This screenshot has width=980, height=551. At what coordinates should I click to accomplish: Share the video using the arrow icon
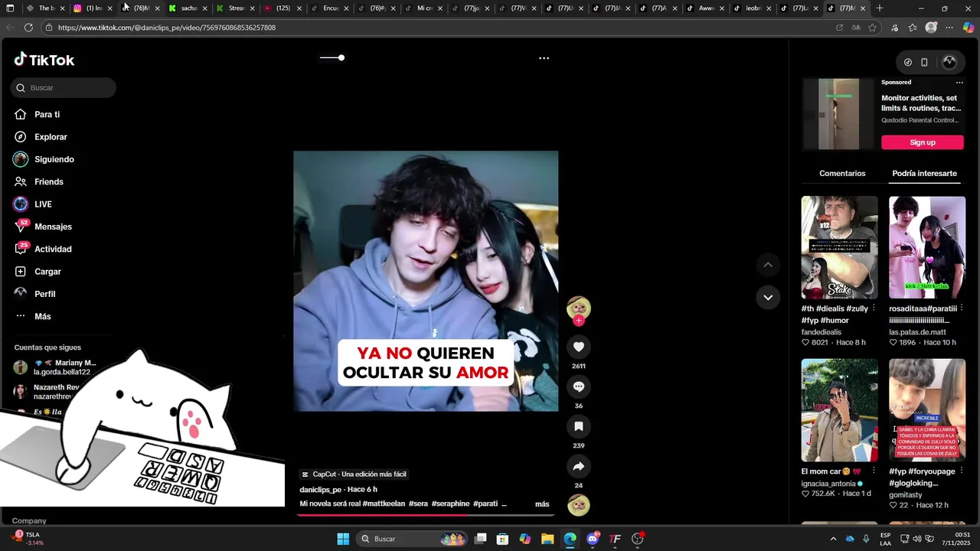578,466
